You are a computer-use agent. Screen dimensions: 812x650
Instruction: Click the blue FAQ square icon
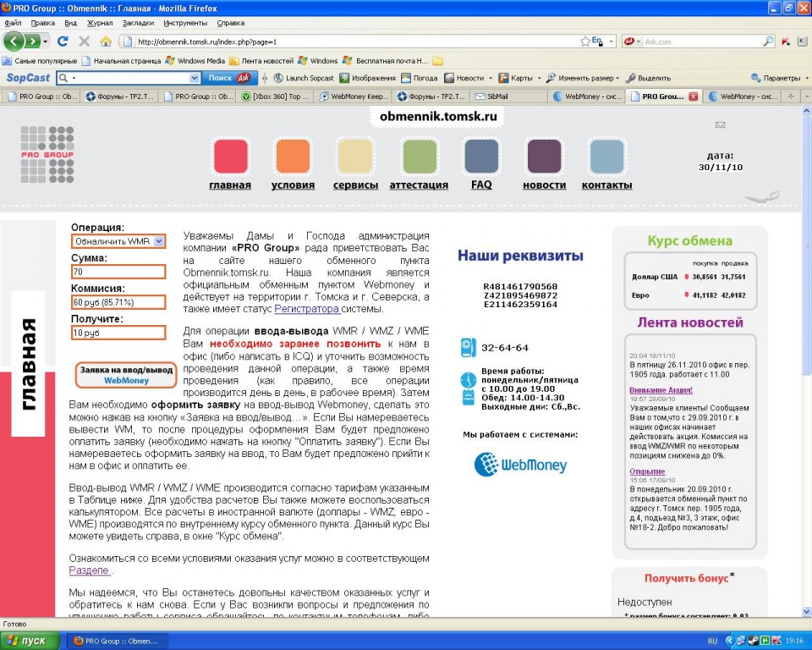(481, 156)
